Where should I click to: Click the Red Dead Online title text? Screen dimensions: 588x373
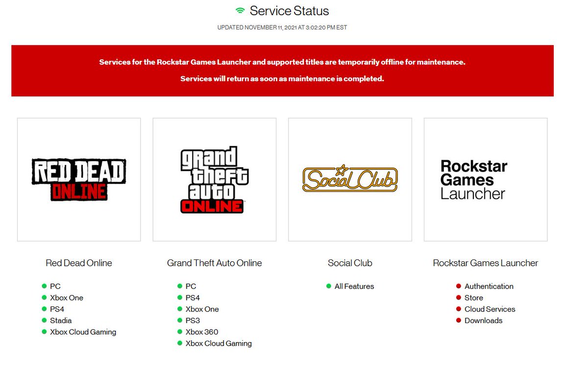[x=79, y=263]
